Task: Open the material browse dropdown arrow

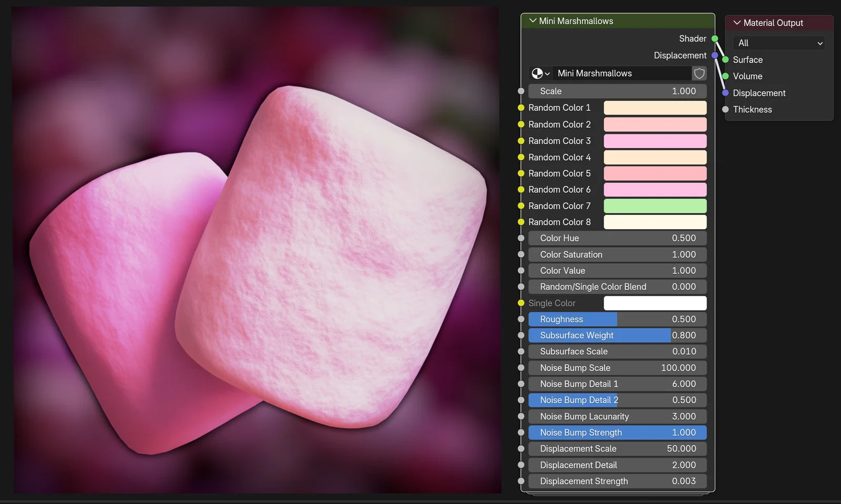Action: (x=548, y=73)
